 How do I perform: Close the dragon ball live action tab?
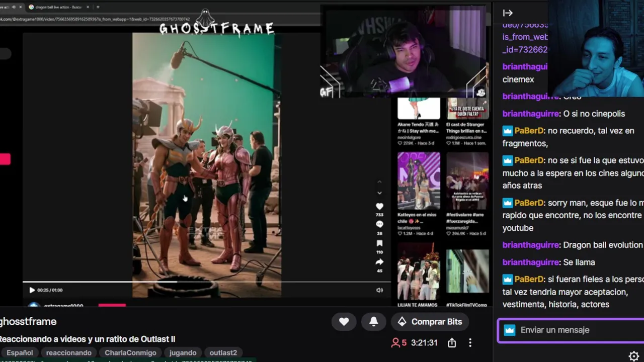pos(88,7)
